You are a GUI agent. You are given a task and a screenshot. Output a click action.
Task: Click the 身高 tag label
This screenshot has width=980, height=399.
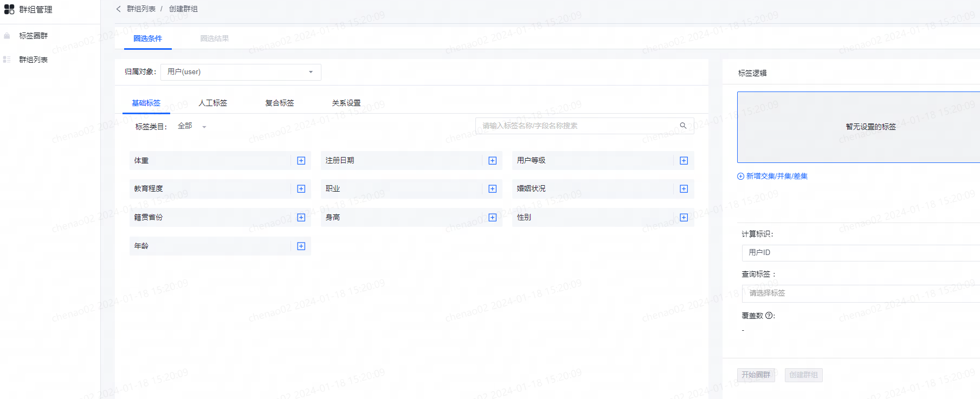pyautogui.click(x=333, y=218)
